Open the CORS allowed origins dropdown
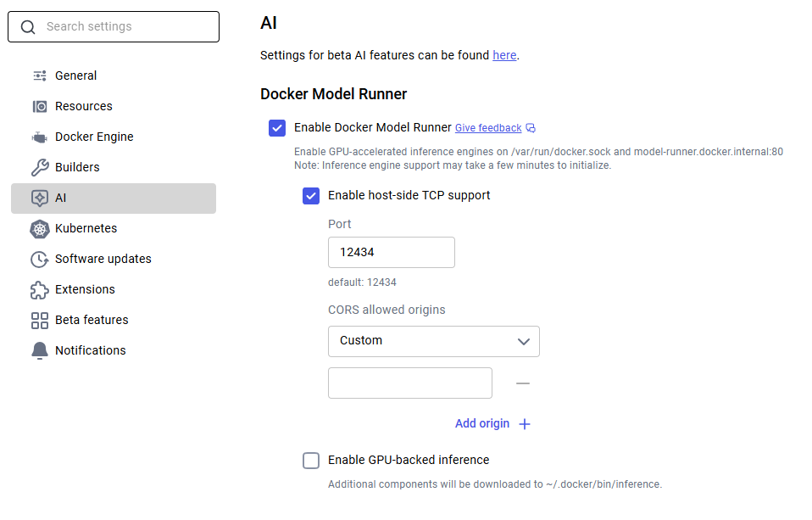The image size is (812, 520). pos(433,341)
